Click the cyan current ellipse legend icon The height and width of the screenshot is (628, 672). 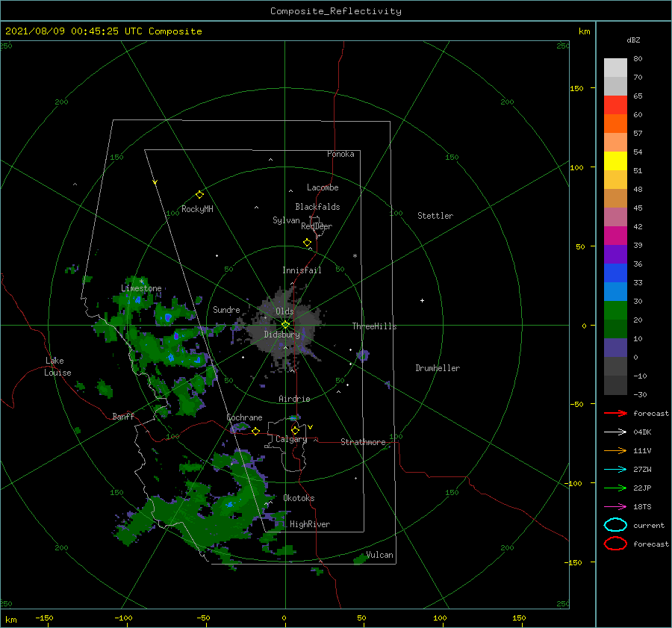coord(615,525)
